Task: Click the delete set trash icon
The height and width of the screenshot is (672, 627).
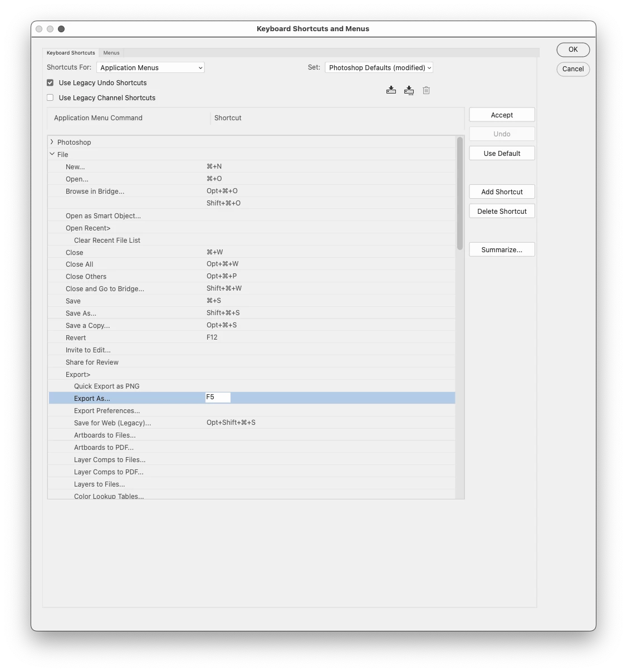Action: (x=426, y=90)
